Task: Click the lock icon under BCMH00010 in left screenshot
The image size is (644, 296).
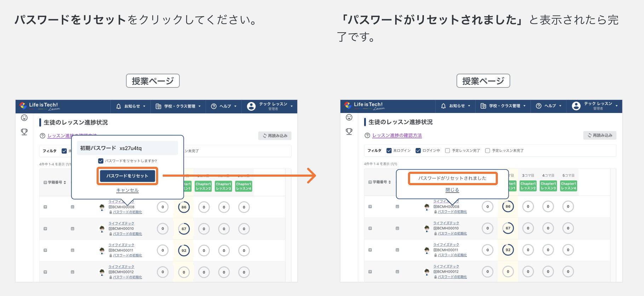Action: coord(111,234)
